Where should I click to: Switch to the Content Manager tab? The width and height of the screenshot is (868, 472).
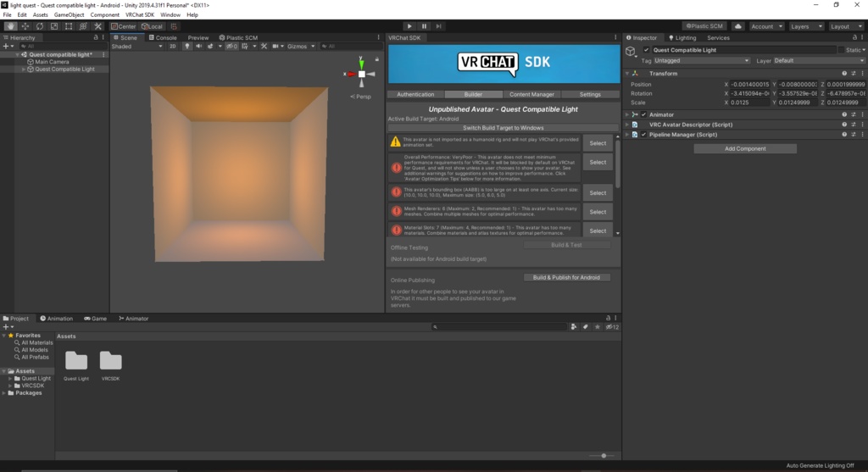pos(531,94)
